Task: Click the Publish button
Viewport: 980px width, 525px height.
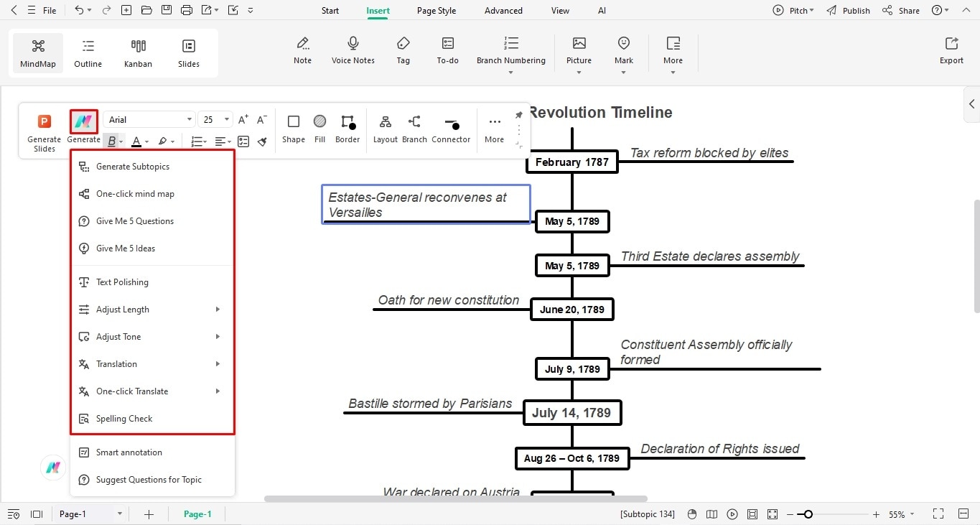Action: (848, 11)
